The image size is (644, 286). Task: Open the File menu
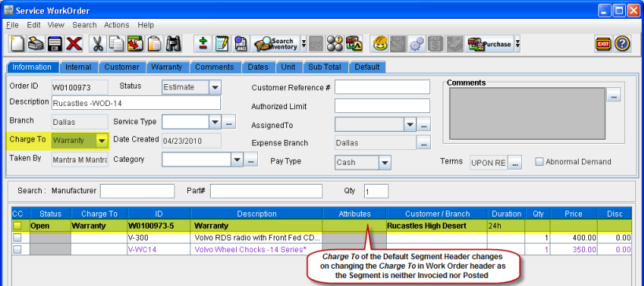pos(13,25)
